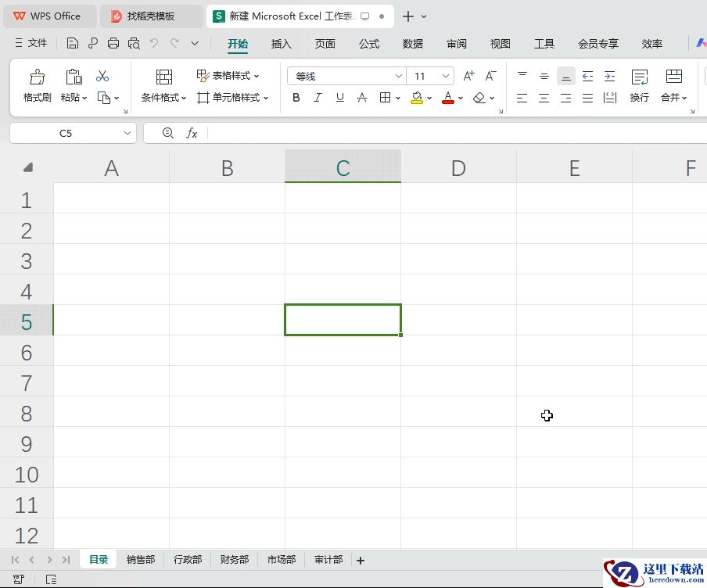Switch to 公式 Formulas tab
The width and height of the screenshot is (707, 588).
coord(369,44)
